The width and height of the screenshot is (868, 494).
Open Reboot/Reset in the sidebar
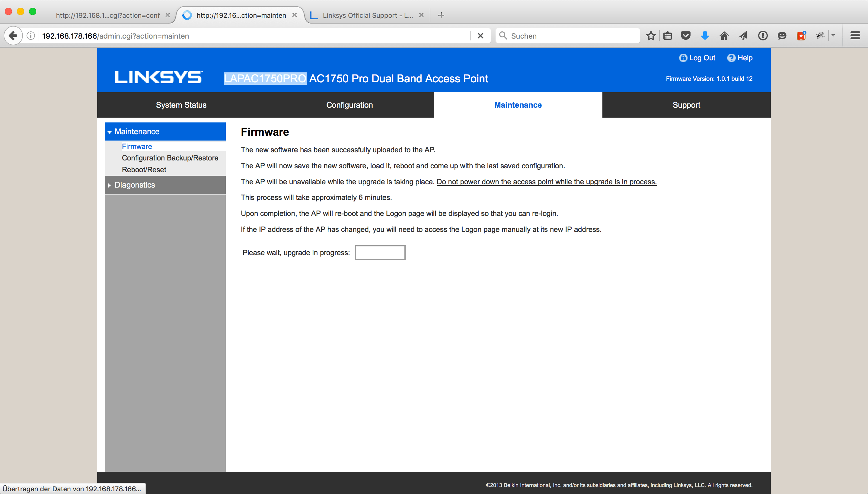(x=144, y=169)
